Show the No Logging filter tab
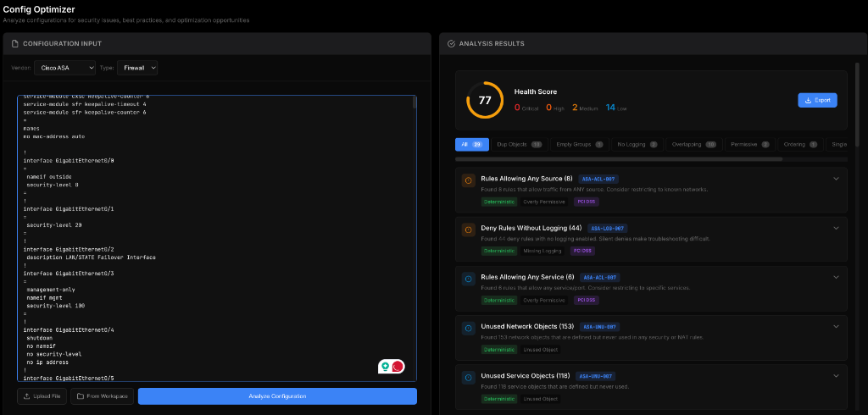The height and width of the screenshot is (415, 868). click(636, 145)
